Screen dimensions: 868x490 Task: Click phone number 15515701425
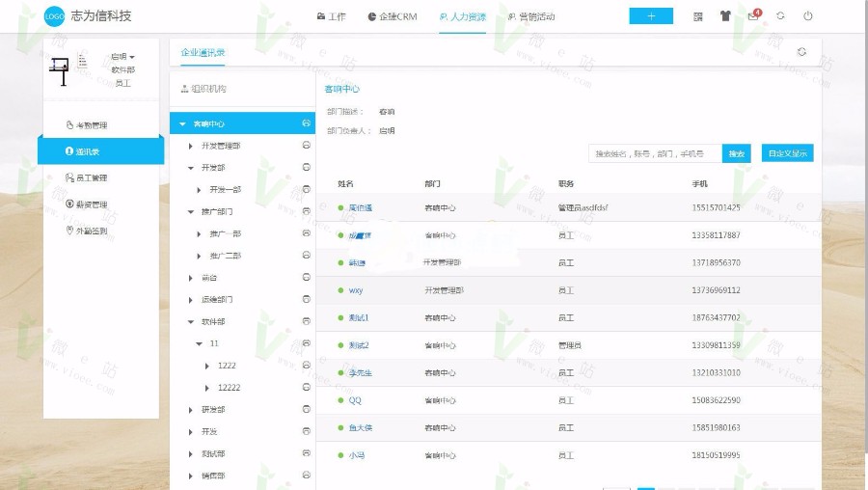(x=716, y=207)
